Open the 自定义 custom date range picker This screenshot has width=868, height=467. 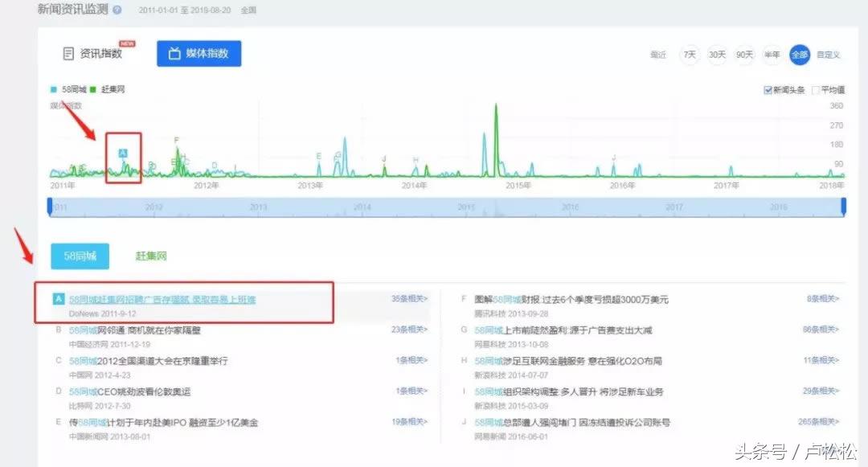coord(828,55)
